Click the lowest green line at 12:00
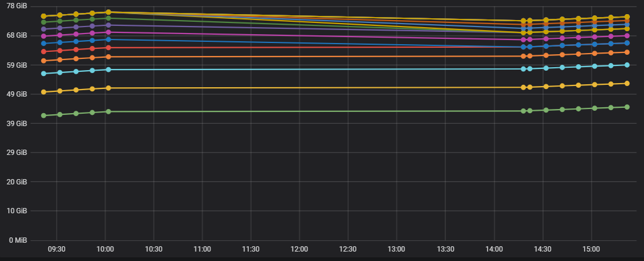Viewport: 644px width, 261px height. [x=299, y=111]
